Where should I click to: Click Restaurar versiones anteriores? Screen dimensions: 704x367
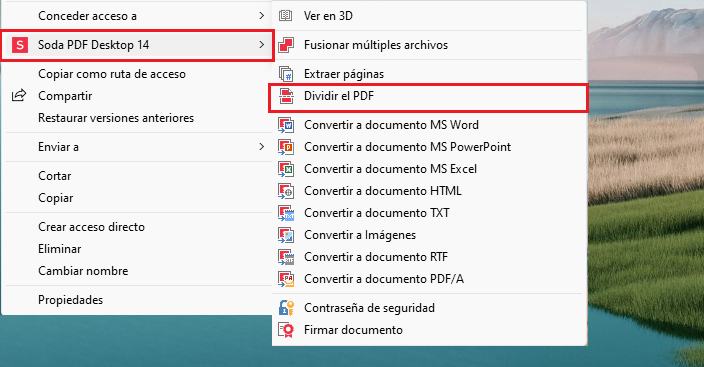[116, 118]
